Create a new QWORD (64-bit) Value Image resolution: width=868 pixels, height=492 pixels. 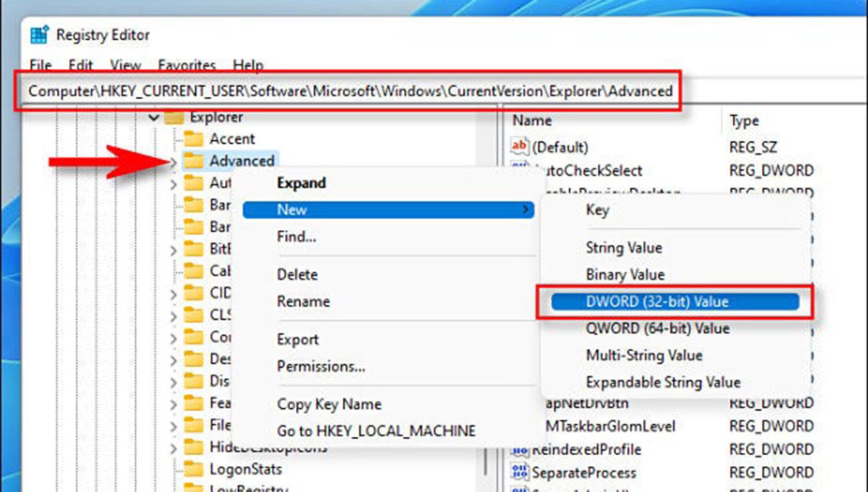pos(658,328)
